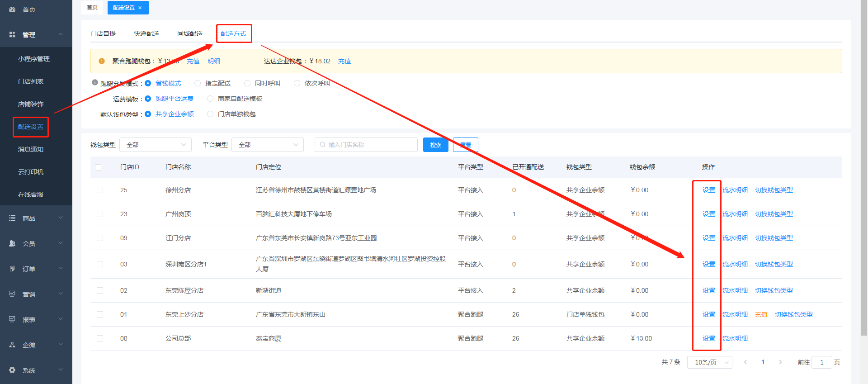868x384 pixels.
Task: Select the 指定配送 radio option
Action: point(198,83)
